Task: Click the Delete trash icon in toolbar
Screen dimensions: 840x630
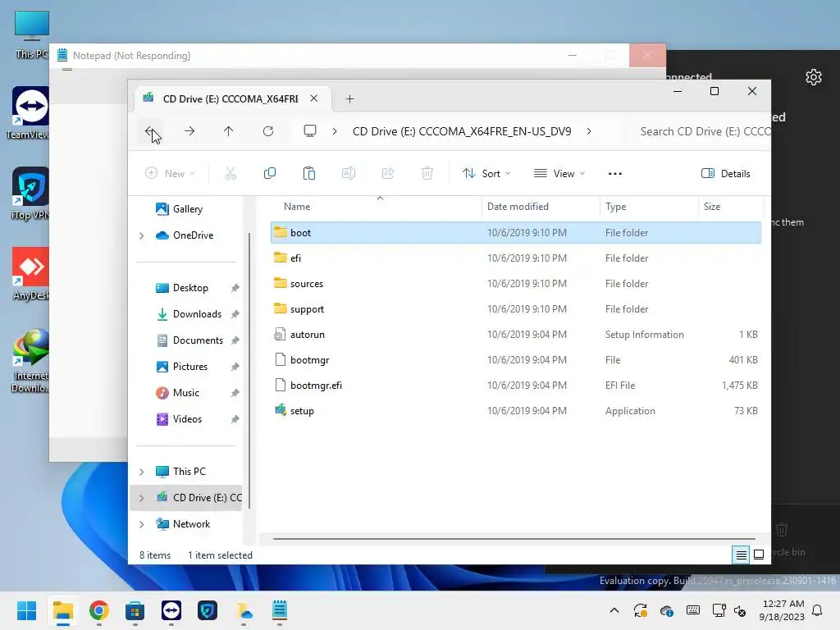Action: click(x=427, y=174)
